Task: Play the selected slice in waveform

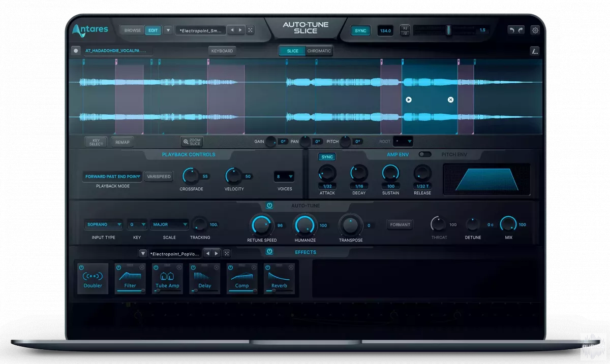Action: point(409,100)
